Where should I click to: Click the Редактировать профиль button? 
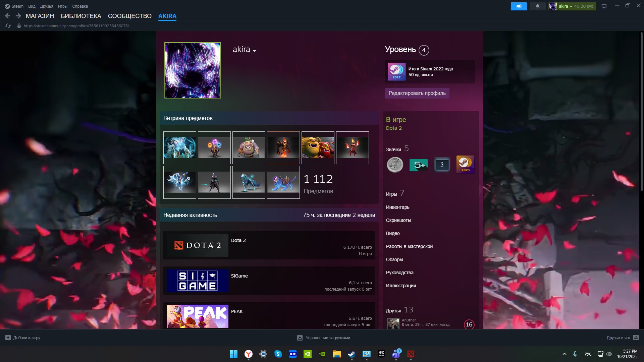pyautogui.click(x=417, y=93)
